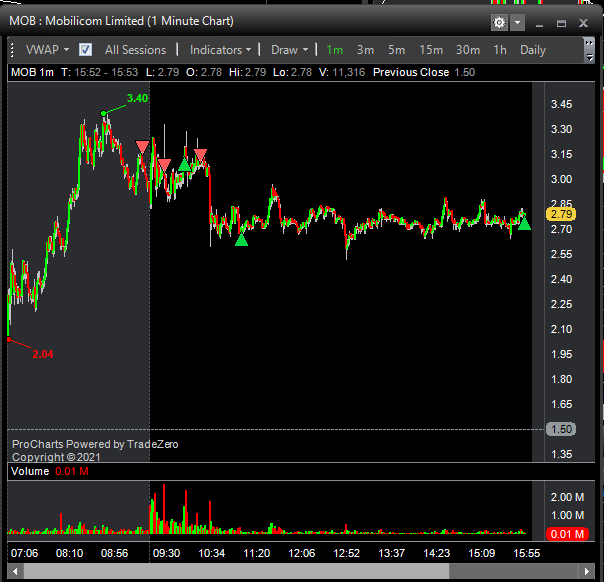604x582 pixels.
Task: Click the horizontal scrollbar left arrow
Action: (x=15, y=571)
